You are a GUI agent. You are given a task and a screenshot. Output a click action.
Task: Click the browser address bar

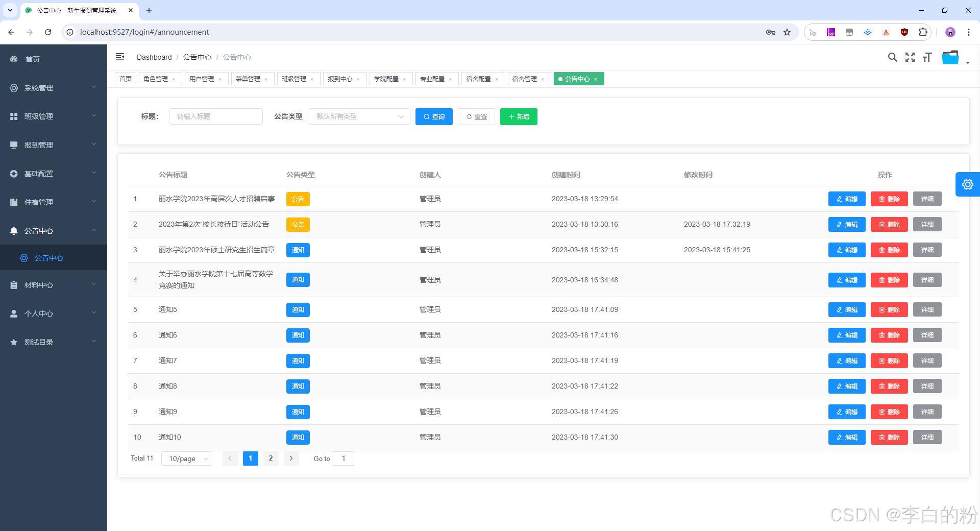419,32
